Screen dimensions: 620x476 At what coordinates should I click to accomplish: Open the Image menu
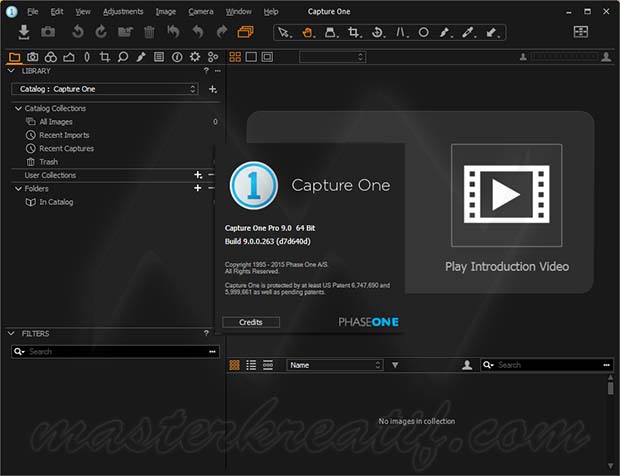pos(166,12)
